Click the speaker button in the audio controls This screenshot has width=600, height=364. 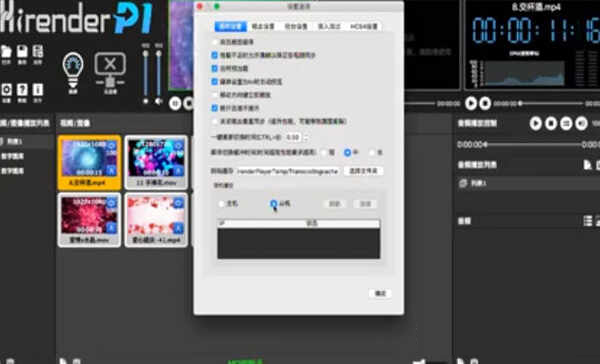[x=581, y=123]
